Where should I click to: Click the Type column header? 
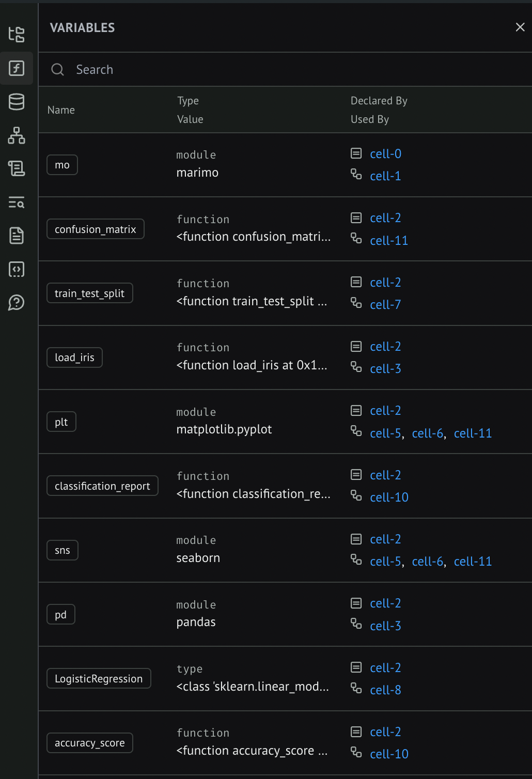(x=188, y=101)
